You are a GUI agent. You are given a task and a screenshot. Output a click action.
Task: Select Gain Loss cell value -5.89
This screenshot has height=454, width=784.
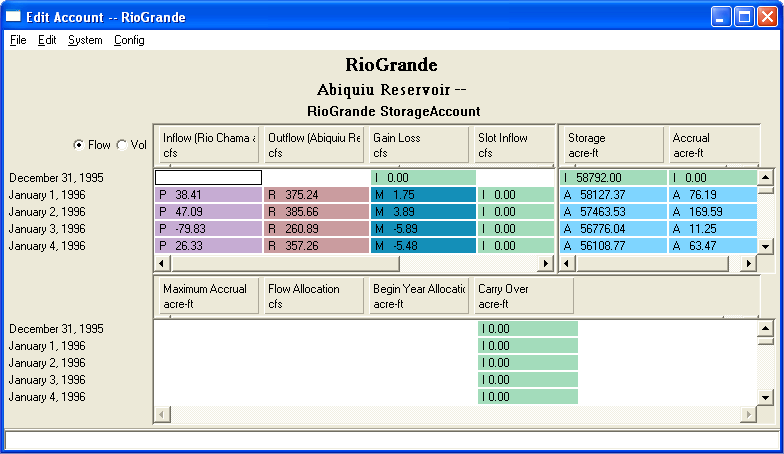(423, 228)
